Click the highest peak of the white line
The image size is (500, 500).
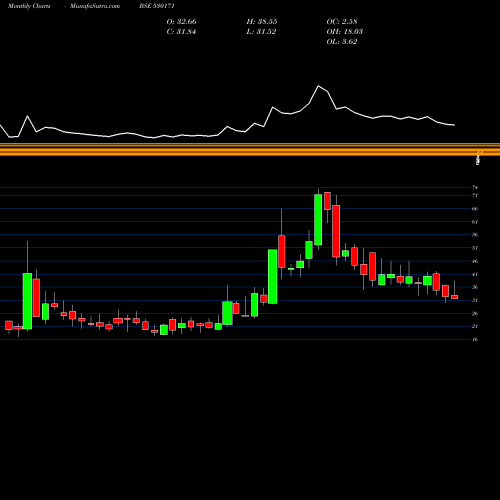pos(318,86)
